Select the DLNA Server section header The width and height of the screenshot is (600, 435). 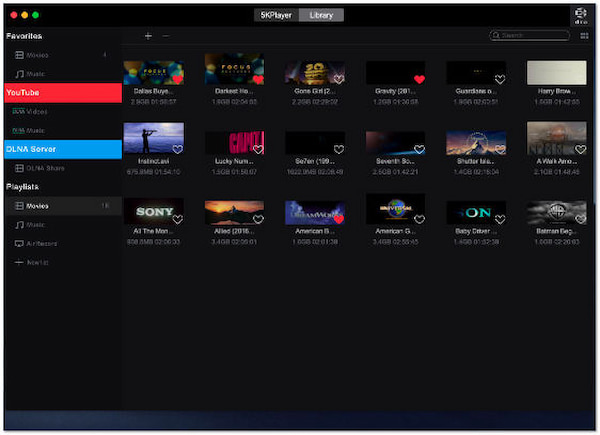click(x=62, y=149)
